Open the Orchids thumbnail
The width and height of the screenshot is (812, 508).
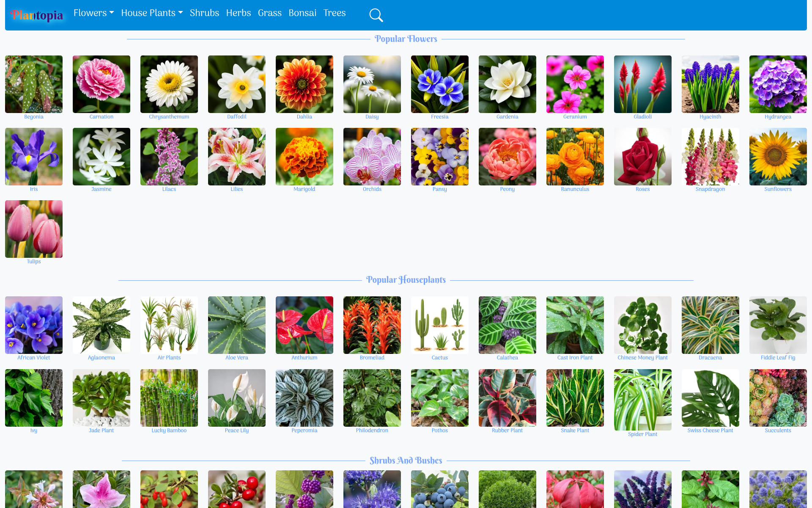tap(372, 157)
